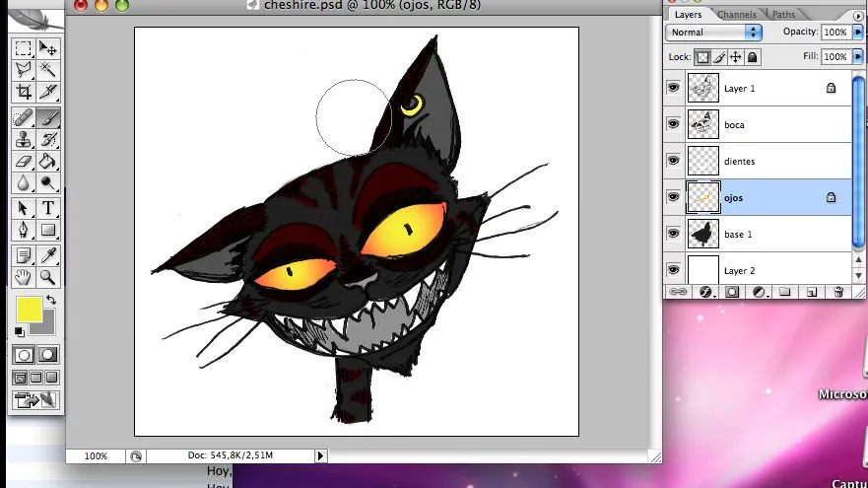
Task: Select the Pen tool
Action: [x=24, y=230]
